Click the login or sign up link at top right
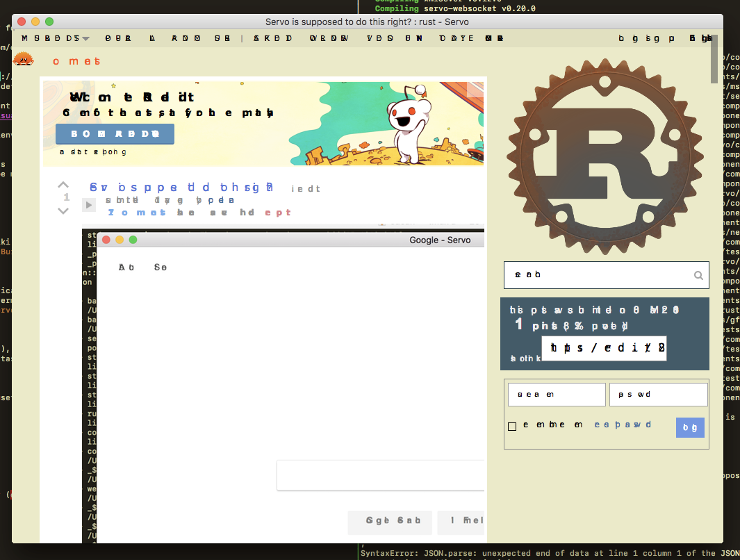Screen dimensions: 740x560 click(647, 38)
